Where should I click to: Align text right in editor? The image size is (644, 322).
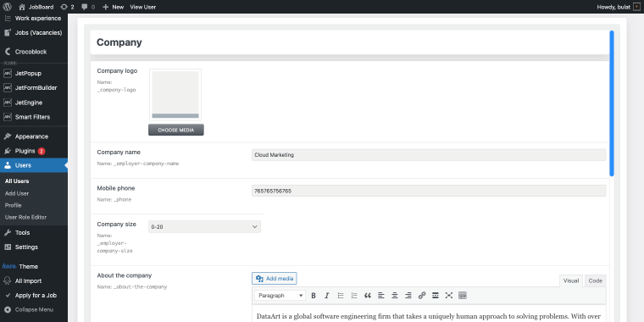click(408, 295)
